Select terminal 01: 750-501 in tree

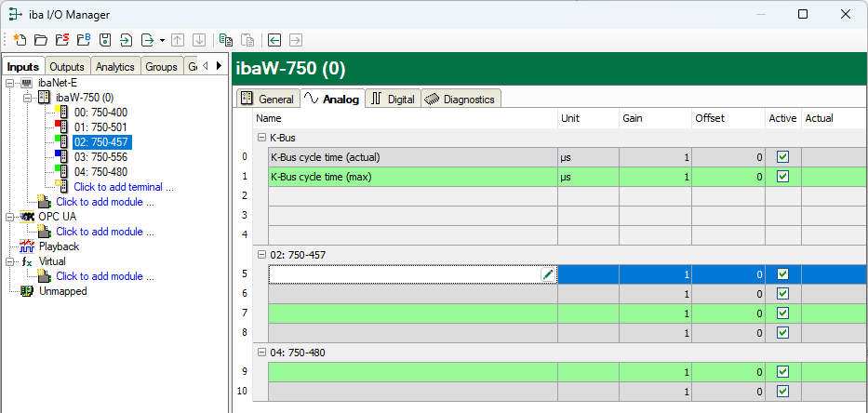tap(100, 127)
